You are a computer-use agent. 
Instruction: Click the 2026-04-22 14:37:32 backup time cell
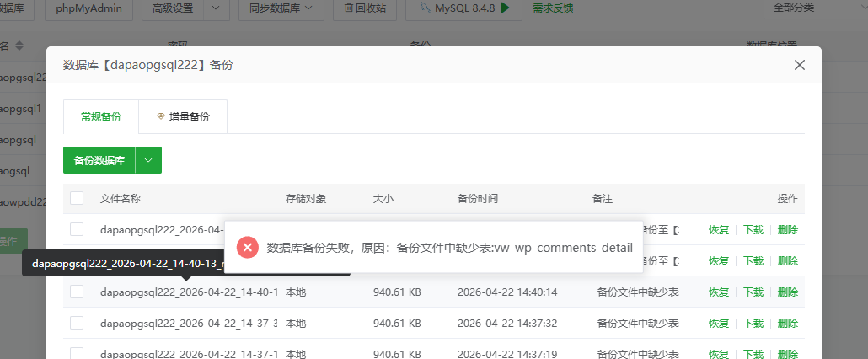coord(507,323)
